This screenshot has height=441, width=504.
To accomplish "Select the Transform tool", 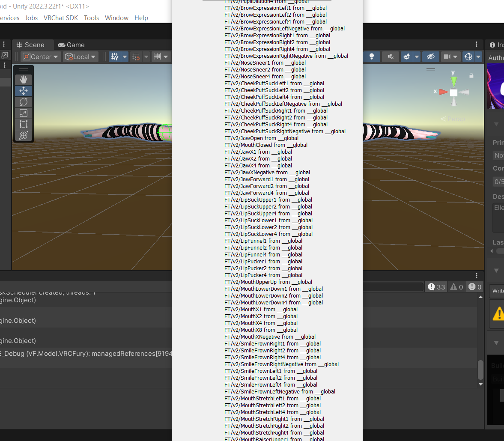I will tap(24, 135).
